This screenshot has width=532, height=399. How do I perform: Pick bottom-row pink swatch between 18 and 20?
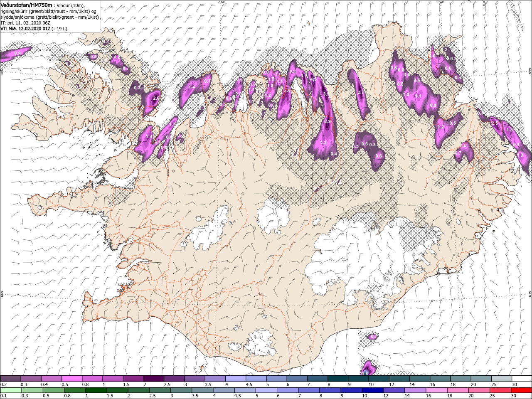click(457, 390)
